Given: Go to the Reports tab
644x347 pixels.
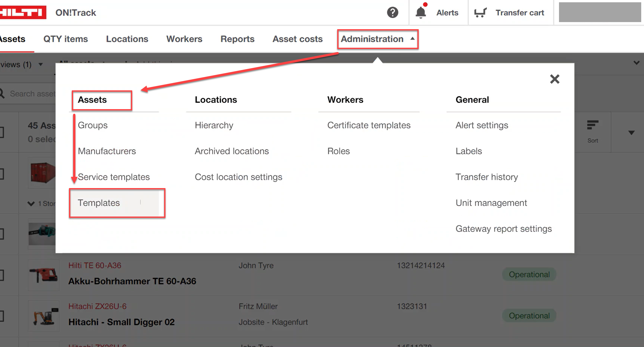Looking at the screenshot, I should 237,39.
